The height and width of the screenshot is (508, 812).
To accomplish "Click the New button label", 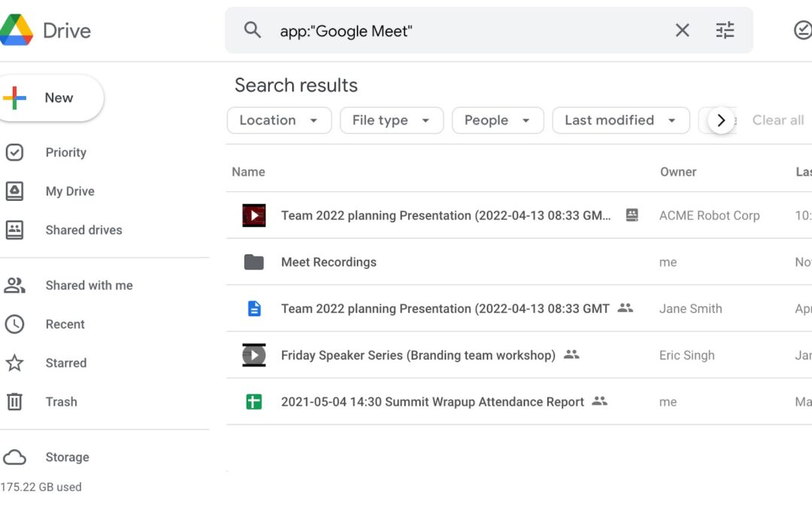I will coord(59,97).
